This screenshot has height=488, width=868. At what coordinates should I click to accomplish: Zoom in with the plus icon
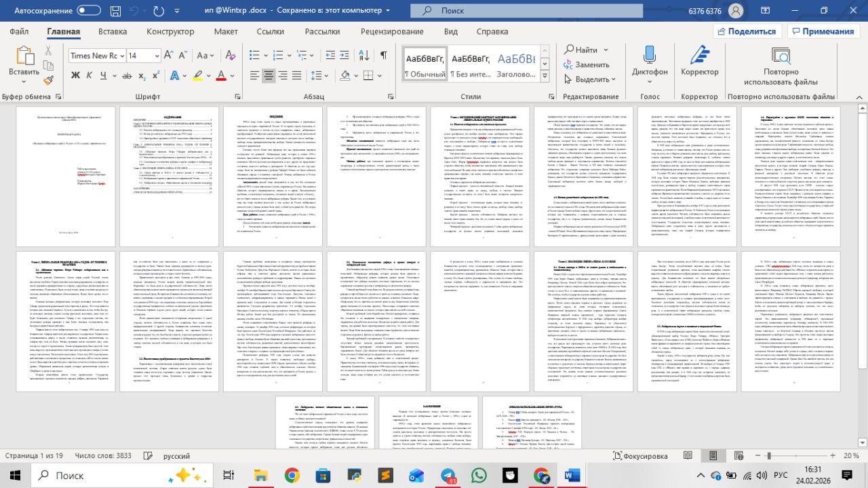[834, 457]
